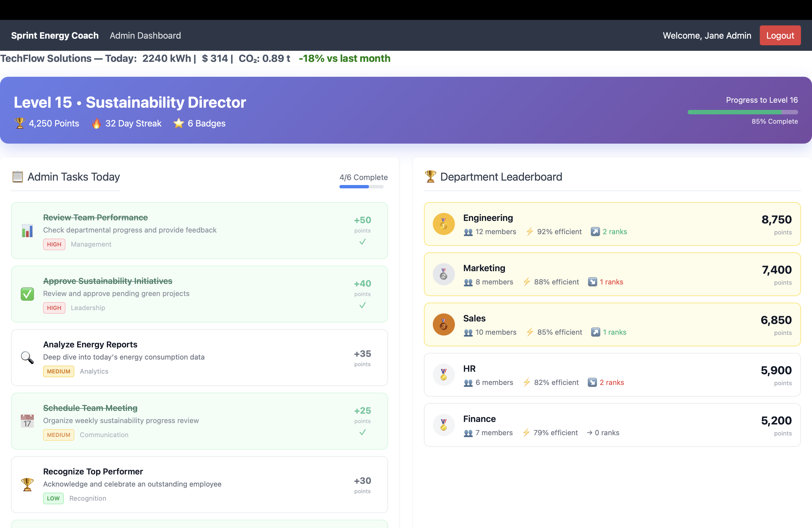Click the bronze medal icon for Sales

[x=444, y=325]
